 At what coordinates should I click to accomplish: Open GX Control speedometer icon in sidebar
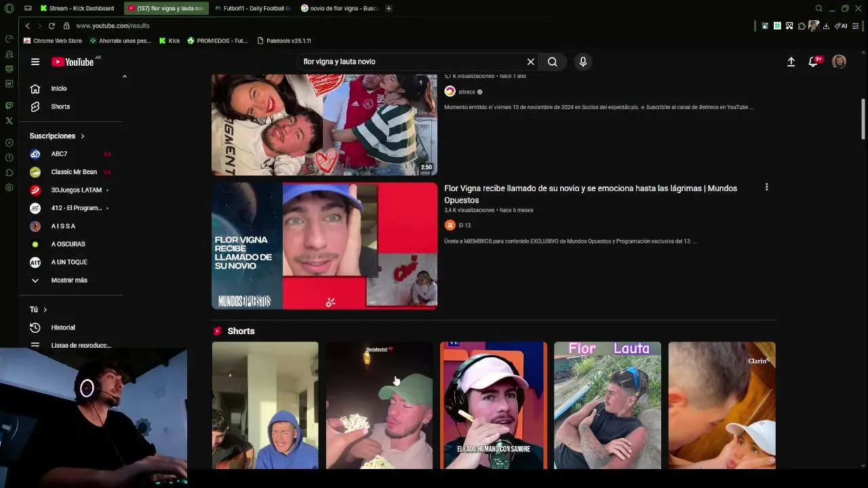pyautogui.click(x=9, y=39)
